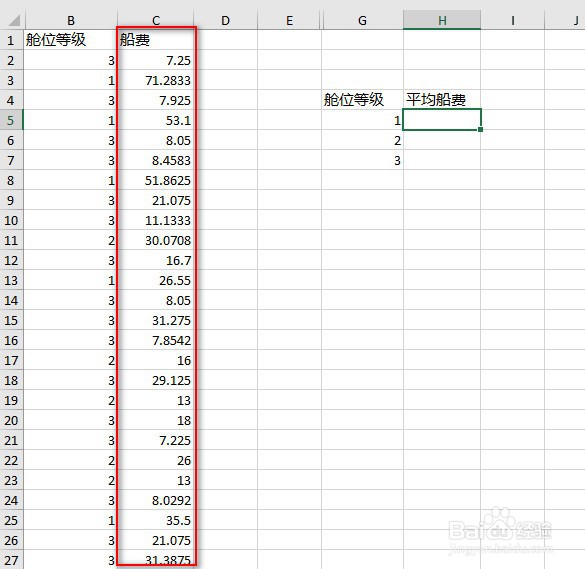Click cell B11 class value 2

71,240
